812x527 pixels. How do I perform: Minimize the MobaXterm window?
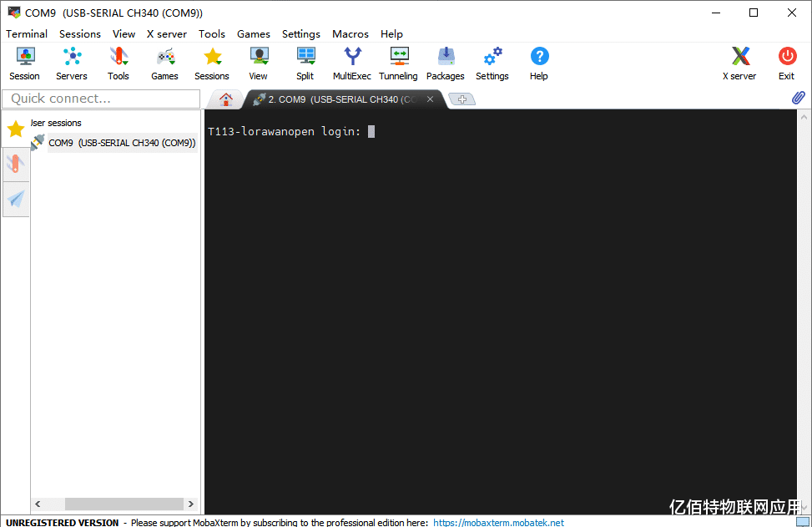tap(716, 13)
